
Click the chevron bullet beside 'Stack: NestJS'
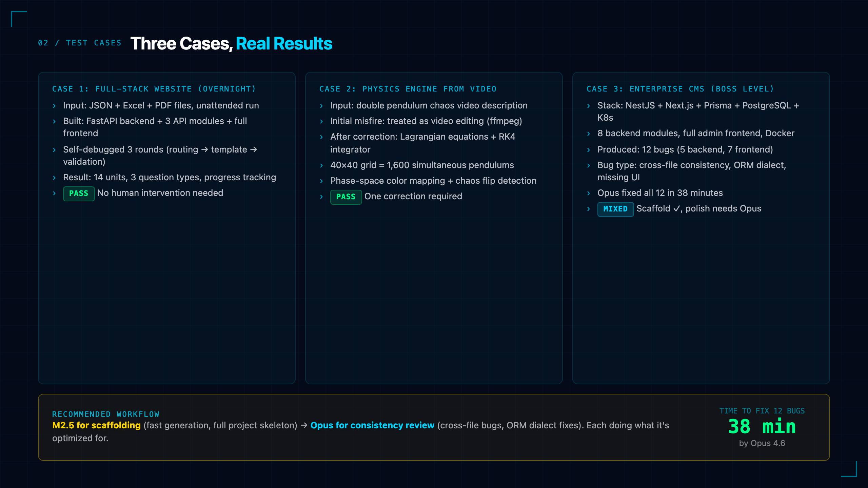589,106
